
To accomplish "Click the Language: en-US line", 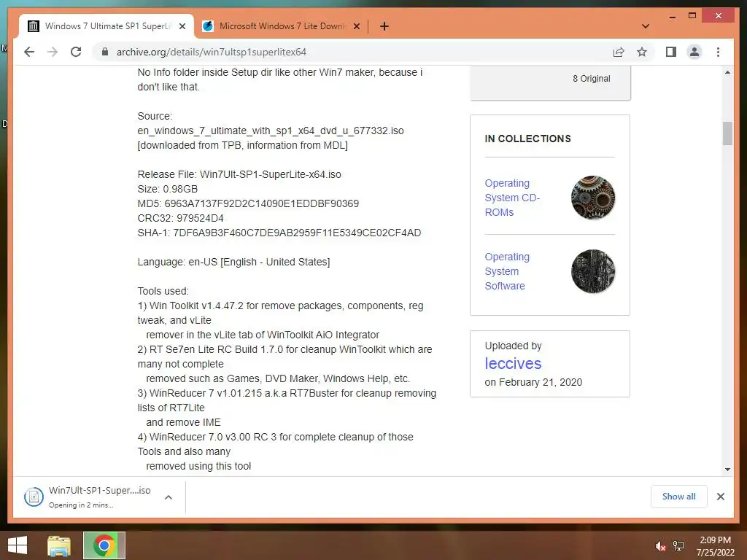I will click(x=234, y=262).
